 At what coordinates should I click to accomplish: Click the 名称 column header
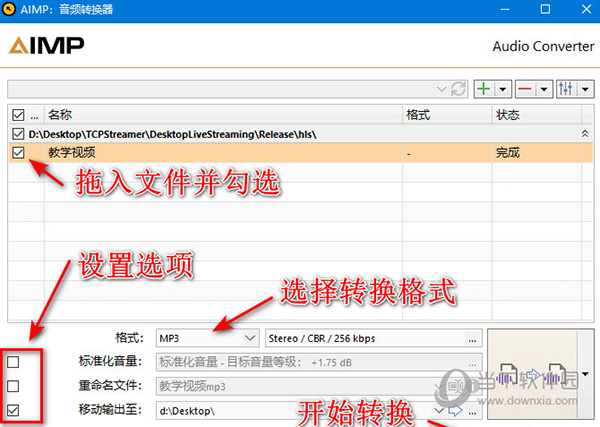point(223,115)
